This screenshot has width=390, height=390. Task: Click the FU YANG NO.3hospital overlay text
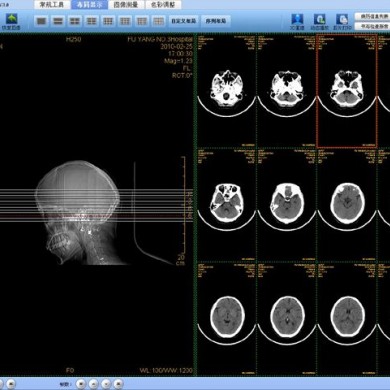[160, 39]
